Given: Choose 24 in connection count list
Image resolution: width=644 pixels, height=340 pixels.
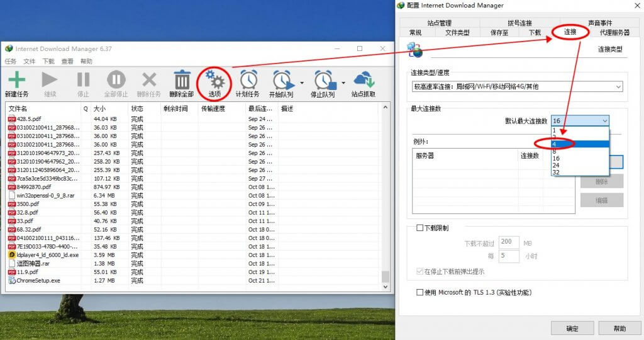Looking at the screenshot, I should tap(580, 165).
